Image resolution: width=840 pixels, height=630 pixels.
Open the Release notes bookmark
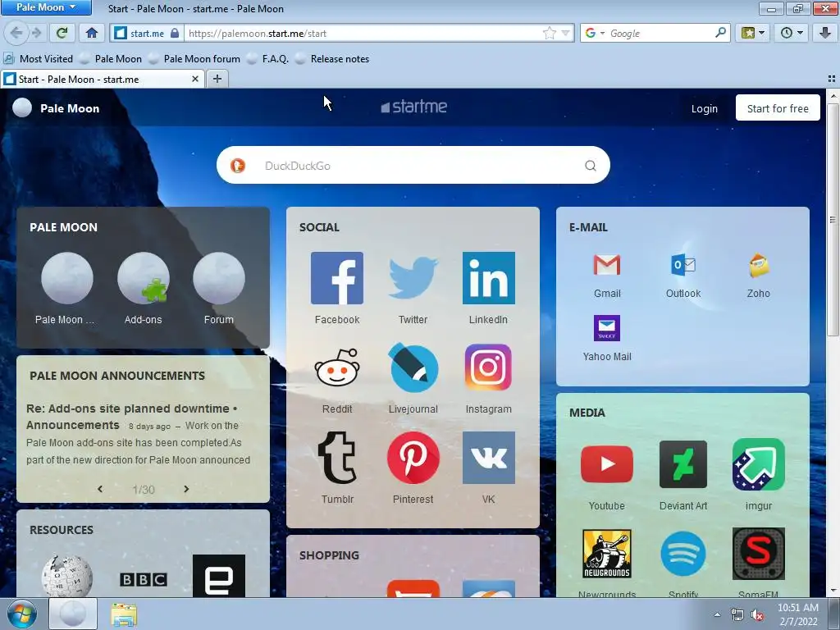tap(332, 59)
